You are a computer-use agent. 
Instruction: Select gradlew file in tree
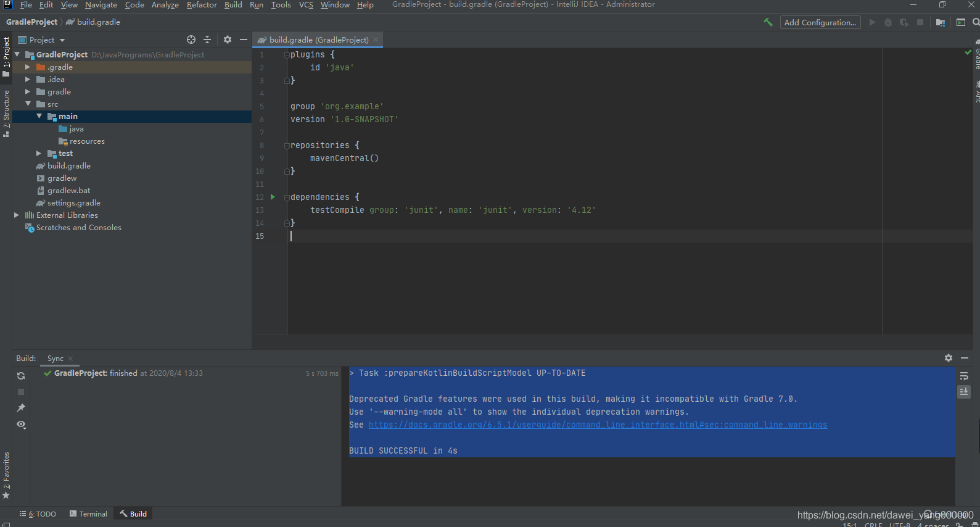(x=62, y=178)
